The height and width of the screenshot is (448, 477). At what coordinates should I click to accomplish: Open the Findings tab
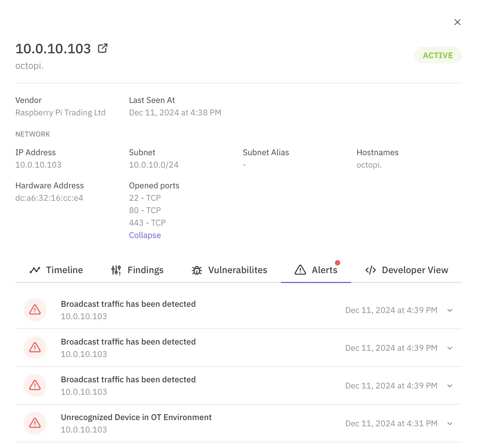click(137, 270)
